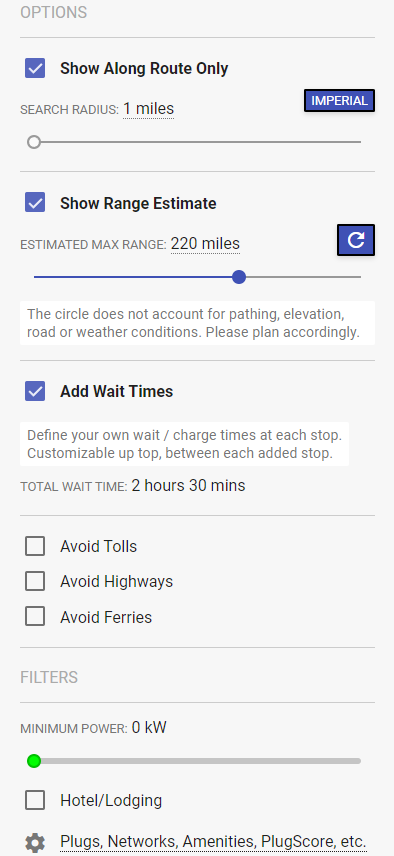394x856 pixels.
Task: Uncheck Show Along Route Only
Action: [x=35, y=69]
